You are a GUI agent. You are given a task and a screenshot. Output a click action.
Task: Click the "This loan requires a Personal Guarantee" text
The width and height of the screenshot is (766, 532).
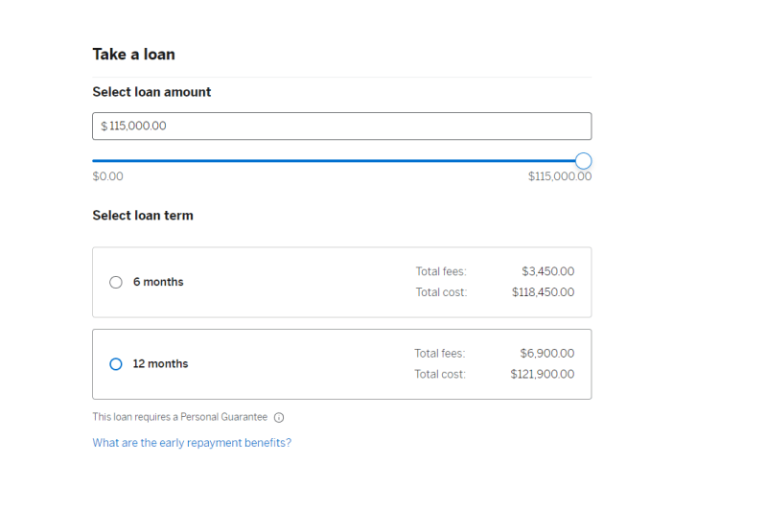tap(179, 418)
